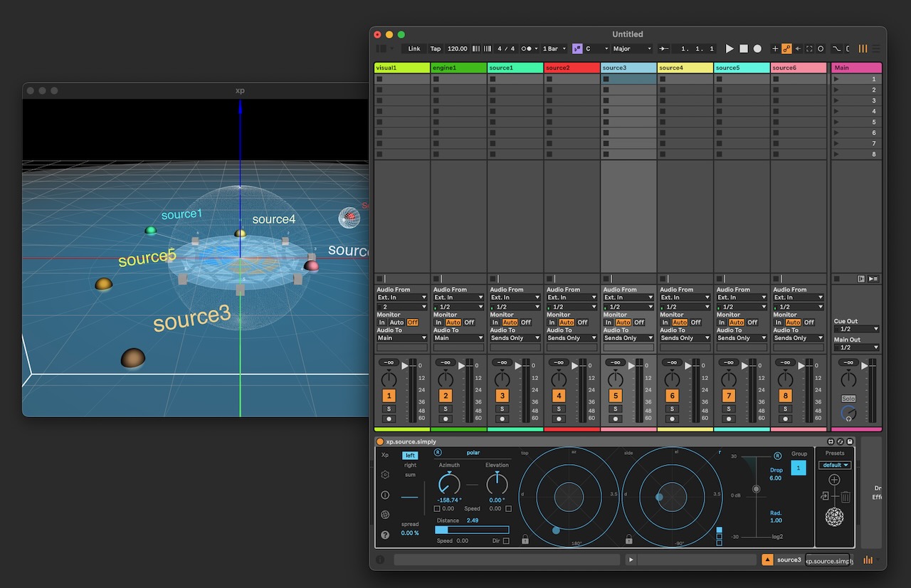Set visual1 Monitor to In
Image resolution: width=911 pixels, height=588 pixels.
382,322
